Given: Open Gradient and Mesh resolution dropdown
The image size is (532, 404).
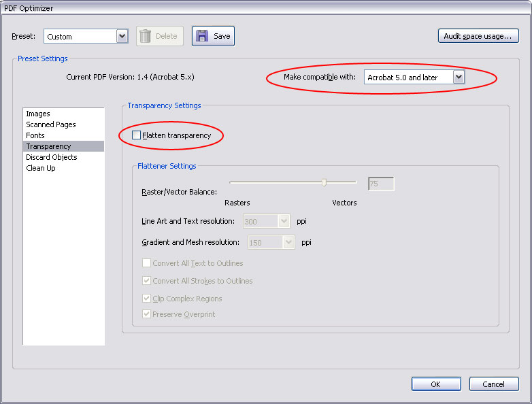Looking at the screenshot, I should (288, 242).
